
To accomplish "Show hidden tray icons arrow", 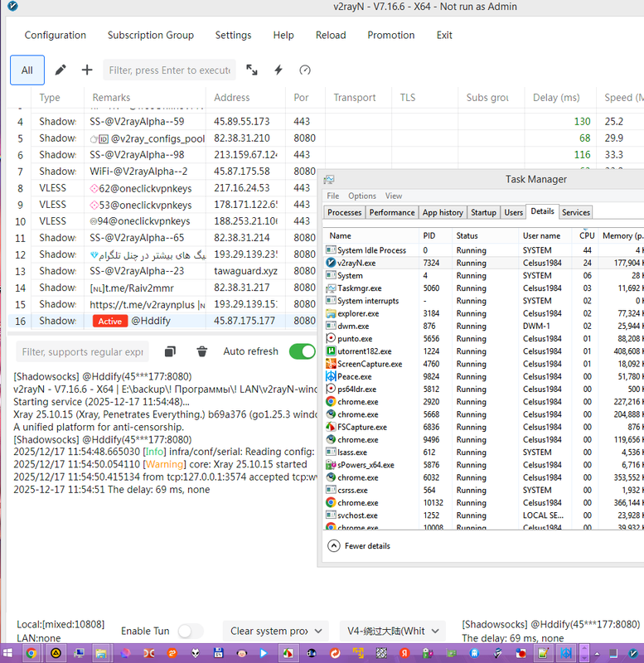I will (597, 654).
